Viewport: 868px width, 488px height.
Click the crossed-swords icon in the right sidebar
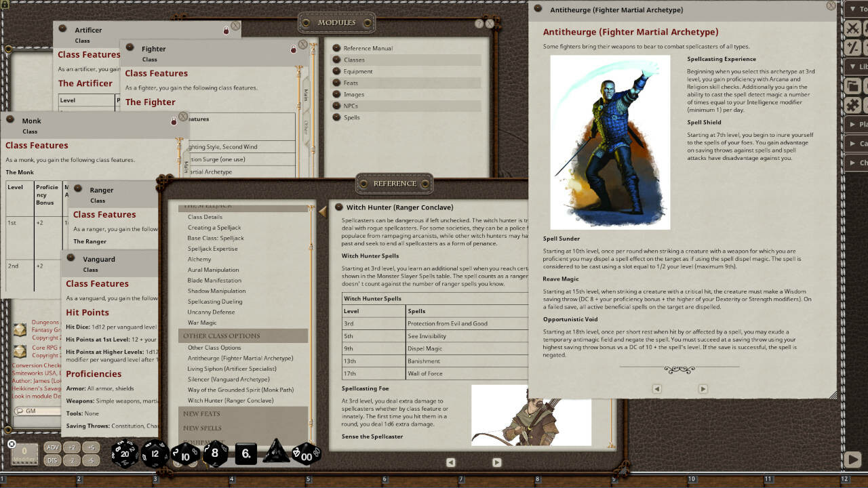tap(852, 28)
